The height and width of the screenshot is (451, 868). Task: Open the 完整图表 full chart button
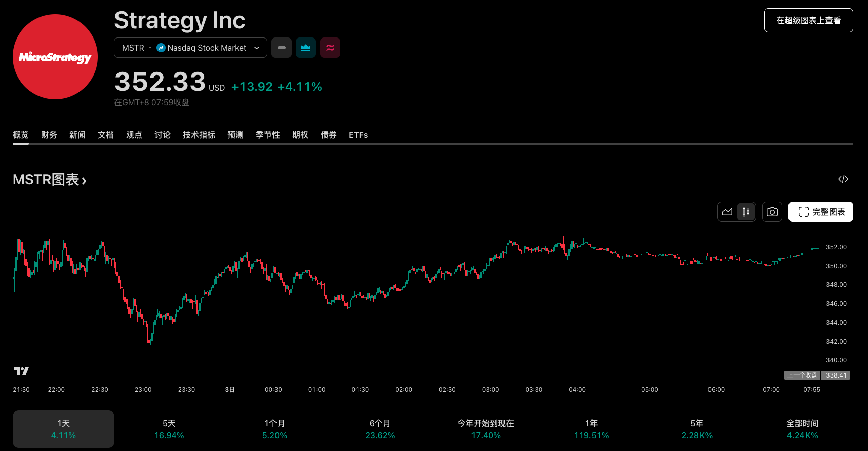(x=820, y=212)
